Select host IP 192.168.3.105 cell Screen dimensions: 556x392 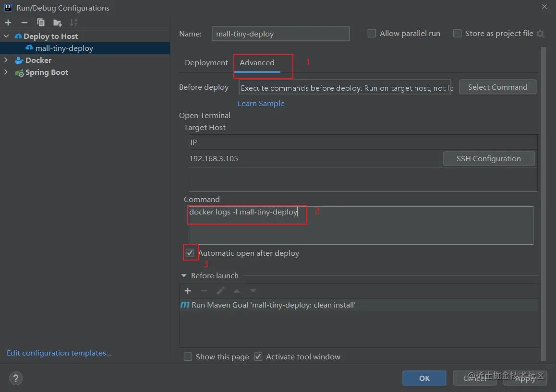pos(315,159)
